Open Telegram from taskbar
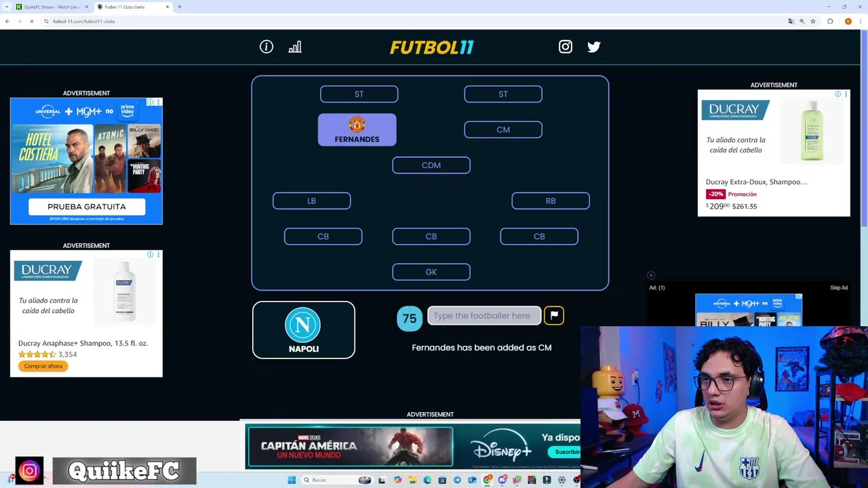 tap(457, 480)
